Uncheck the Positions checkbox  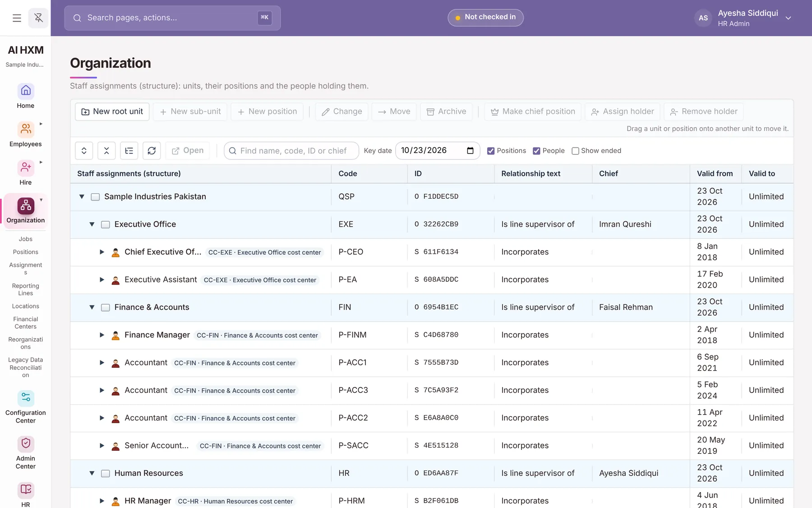tap(491, 151)
